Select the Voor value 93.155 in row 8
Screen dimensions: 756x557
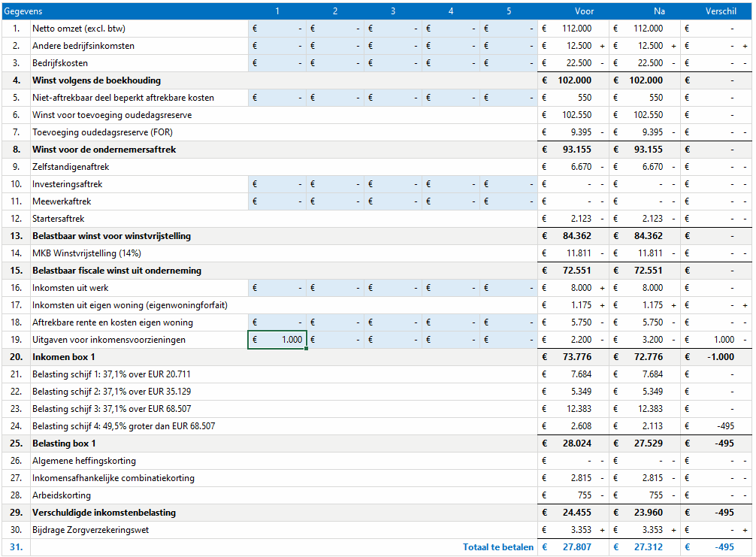tap(576, 150)
